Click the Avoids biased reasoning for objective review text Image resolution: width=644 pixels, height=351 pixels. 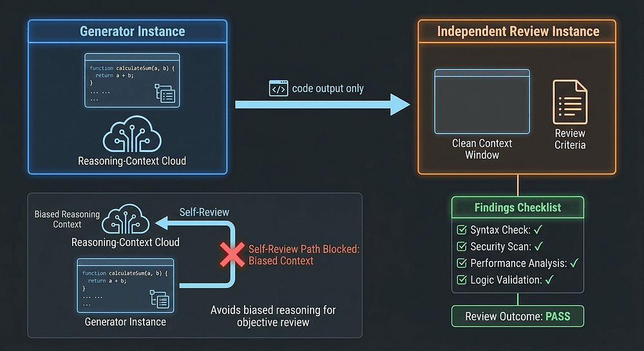(x=273, y=316)
